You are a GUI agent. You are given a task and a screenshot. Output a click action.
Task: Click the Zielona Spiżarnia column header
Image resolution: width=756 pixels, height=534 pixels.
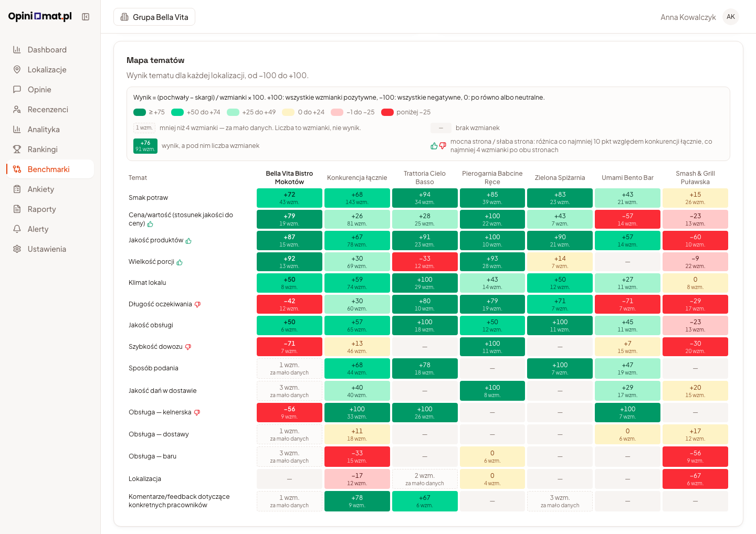560,178
